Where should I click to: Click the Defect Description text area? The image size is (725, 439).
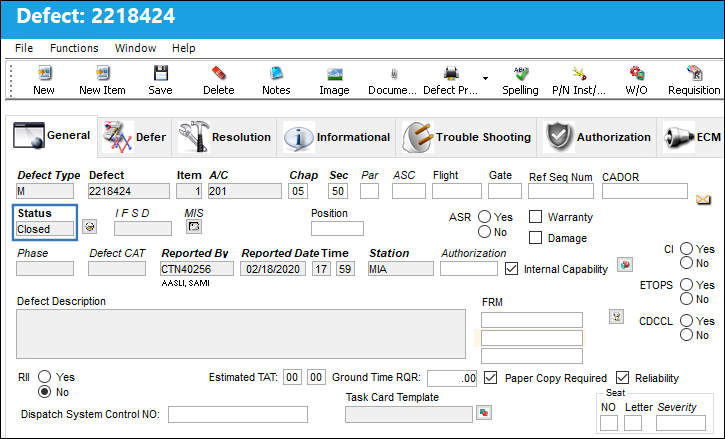pyautogui.click(x=241, y=334)
